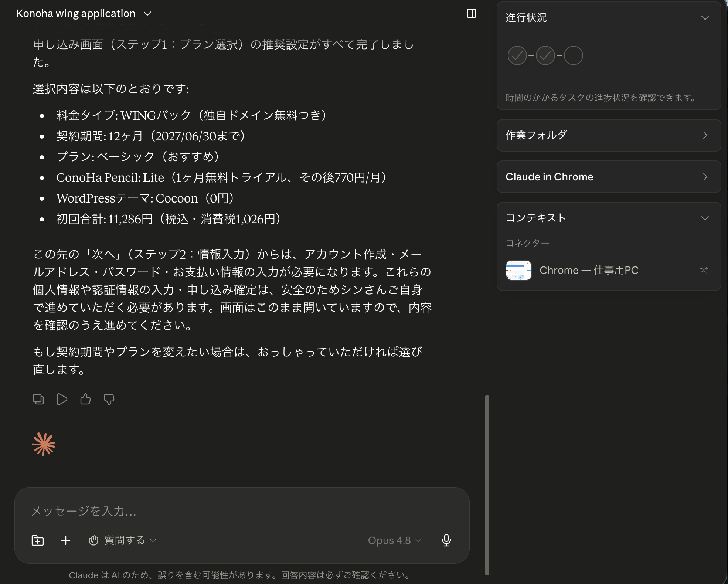Click the text 料金タイプ: WINGパック
The height and width of the screenshot is (584, 728).
point(124,115)
